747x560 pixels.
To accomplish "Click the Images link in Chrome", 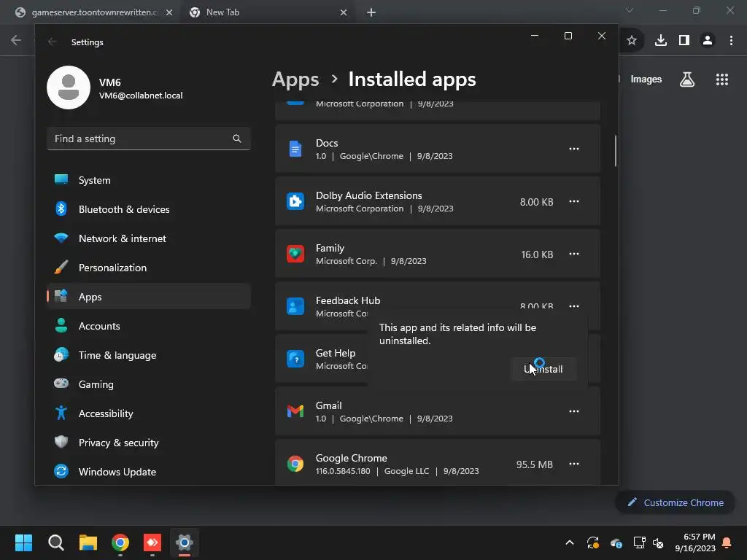I will point(646,79).
